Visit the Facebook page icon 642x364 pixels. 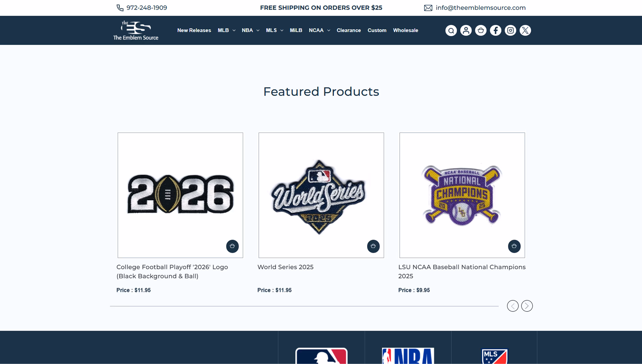pyautogui.click(x=496, y=31)
